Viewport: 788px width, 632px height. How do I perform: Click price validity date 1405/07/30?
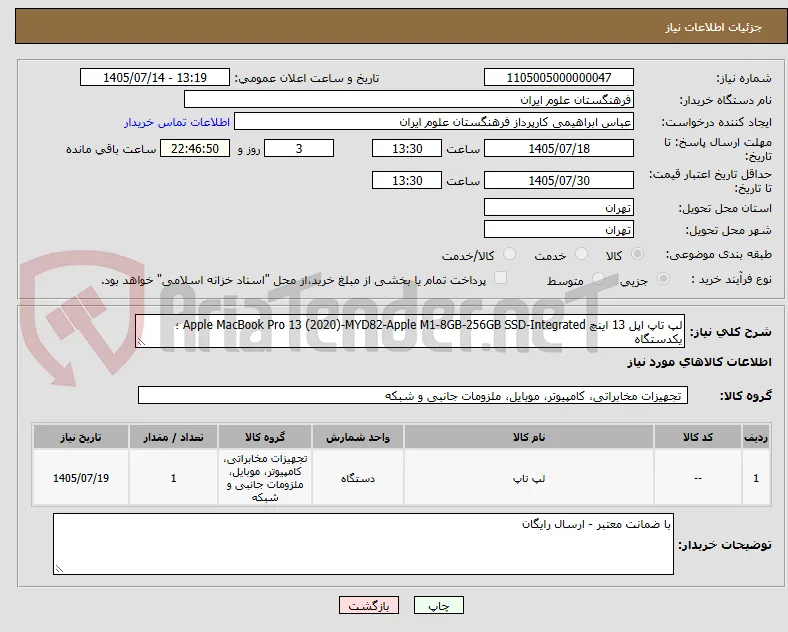click(x=558, y=180)
